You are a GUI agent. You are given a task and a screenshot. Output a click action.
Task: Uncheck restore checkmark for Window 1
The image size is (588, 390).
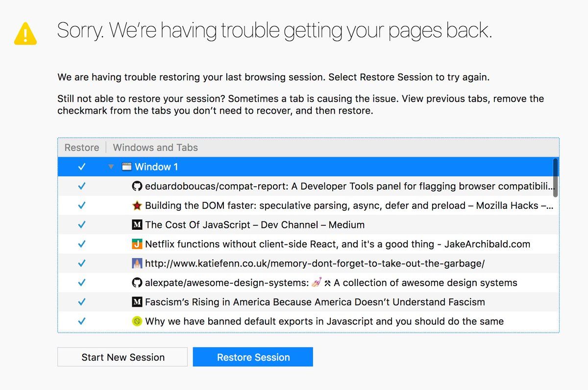82,167
